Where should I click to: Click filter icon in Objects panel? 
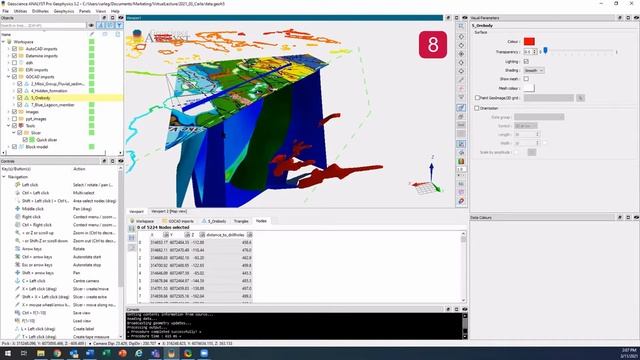pyautogui.click(x=119, y=25)
